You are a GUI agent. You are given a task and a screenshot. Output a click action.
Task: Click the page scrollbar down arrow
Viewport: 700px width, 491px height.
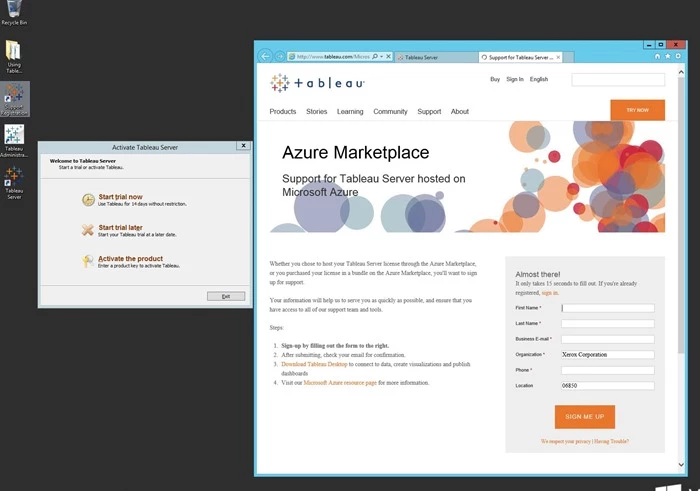click(681, 465)
